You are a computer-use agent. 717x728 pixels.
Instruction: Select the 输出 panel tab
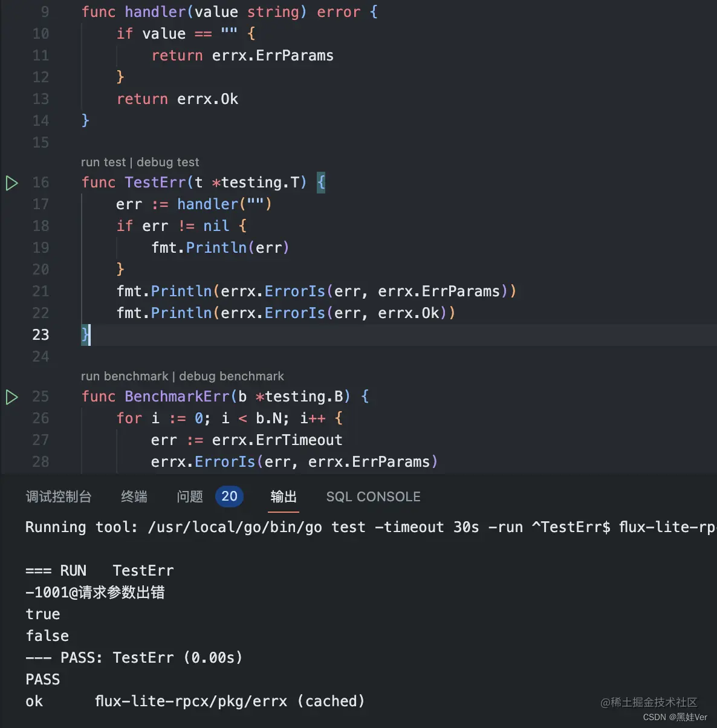point(284,496)
